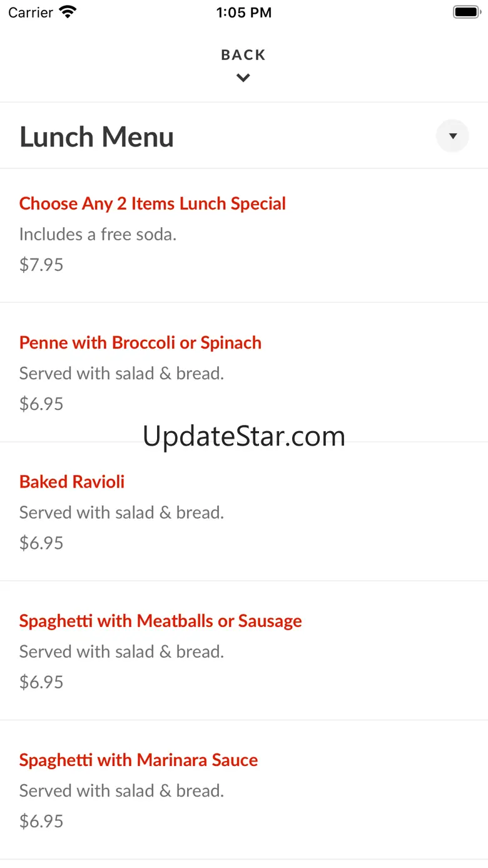Tap the UpdateStar.com watermark text
Viewport: 488px width, 868px height.
(244, 436)
